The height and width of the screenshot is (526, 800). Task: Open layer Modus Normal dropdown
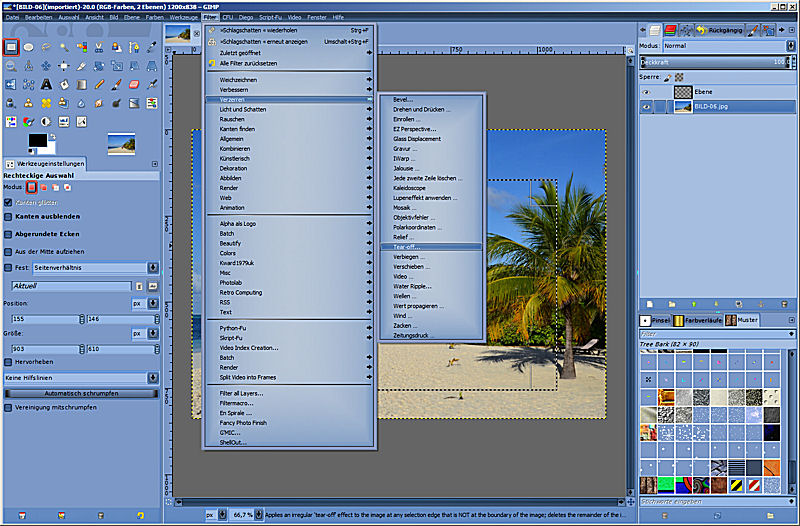pyautogui.click(x=729, y=46)
